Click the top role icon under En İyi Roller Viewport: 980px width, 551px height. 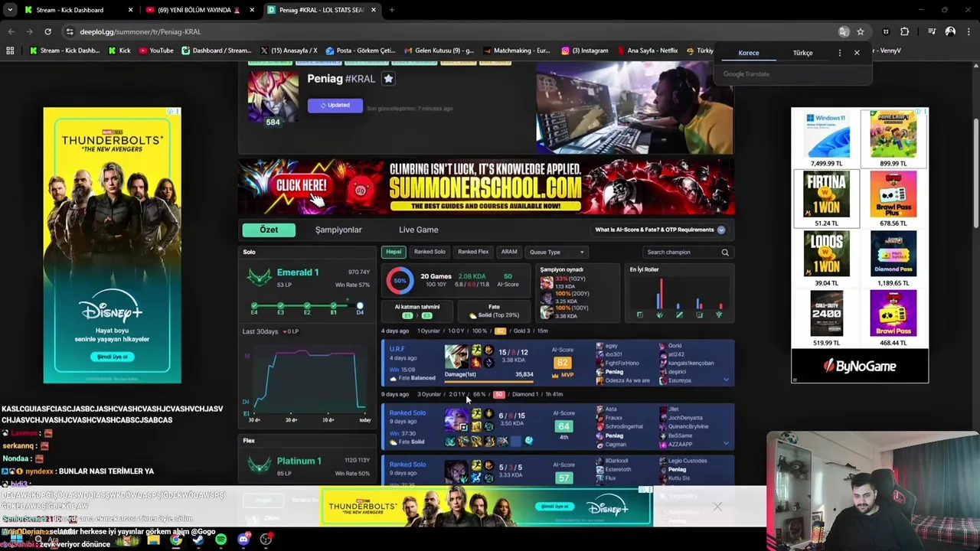[x=639, y=315]
